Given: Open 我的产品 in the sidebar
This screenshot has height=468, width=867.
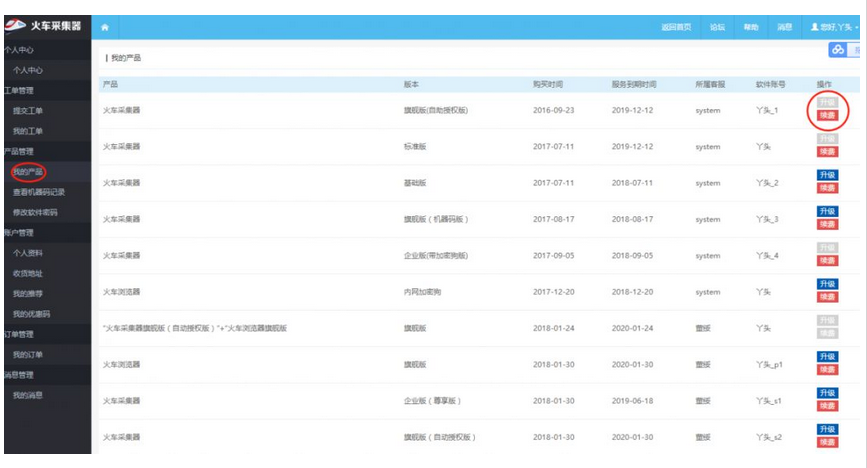Looking at the screenshot, I should tap(27, 172).
